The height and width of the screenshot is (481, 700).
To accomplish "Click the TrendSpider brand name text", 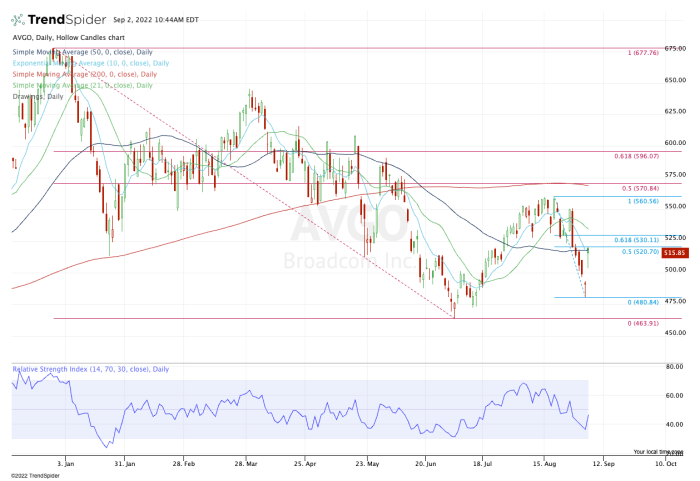I will [x=67, y=20].
